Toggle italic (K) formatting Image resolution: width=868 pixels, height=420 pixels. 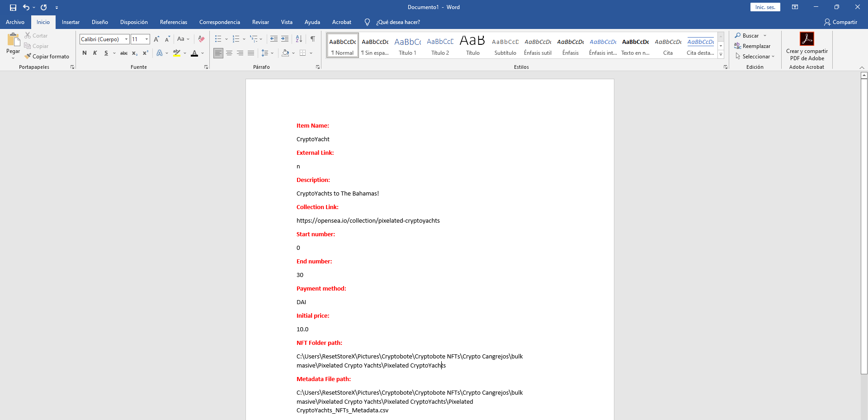(95, 53)
